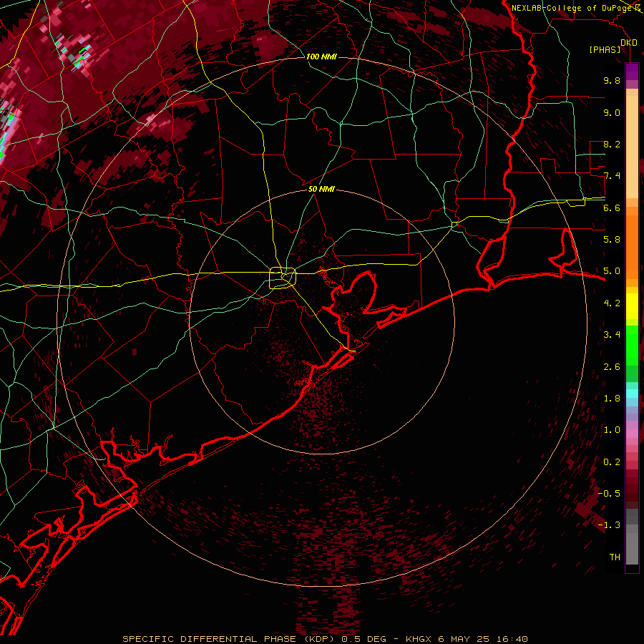The width and height of the screenshot is (644, 644).
Task: Click the pink segment of the color bar
Action: click(x=632, y=434)
